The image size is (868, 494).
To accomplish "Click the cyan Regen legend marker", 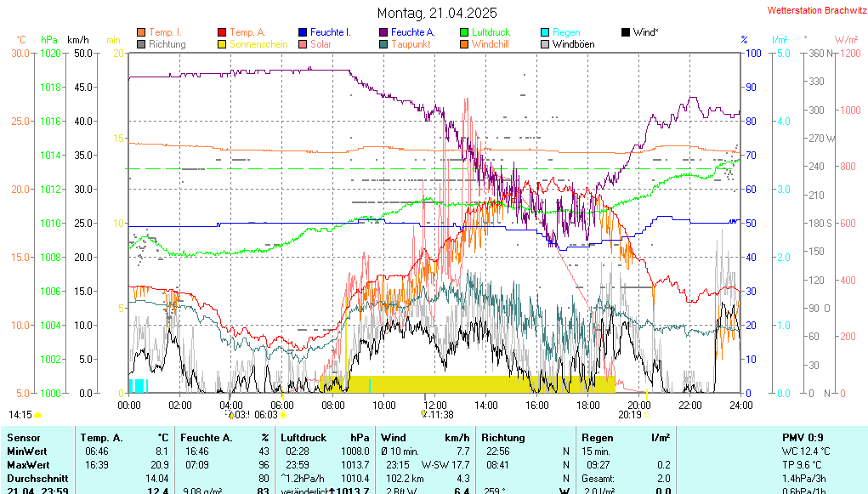I will pos(545,32).
